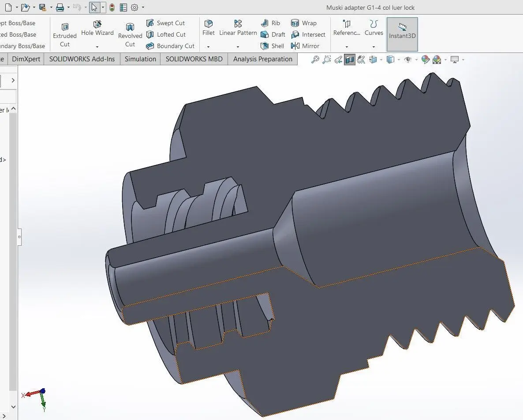Start the Extruded Cut tool

[65, 35]
